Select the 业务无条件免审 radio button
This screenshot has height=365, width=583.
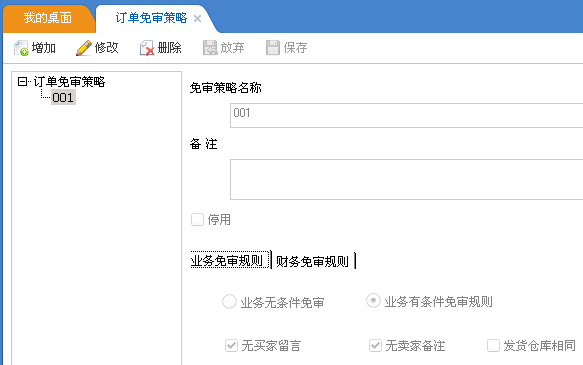[229, 301]
